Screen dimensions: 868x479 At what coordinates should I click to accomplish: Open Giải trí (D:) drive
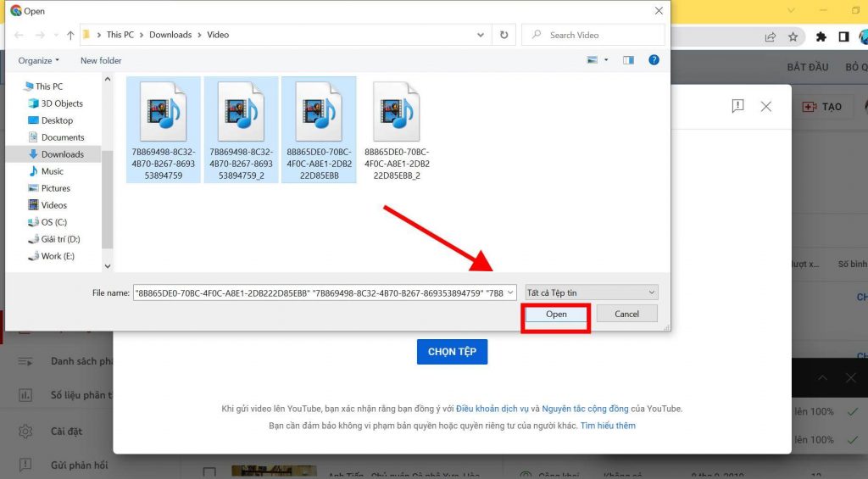point(53,239)
